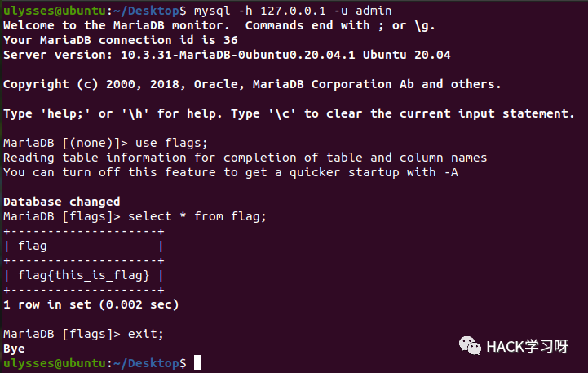Click the "Database changed" message
Screen dimensions: 588x373
click(x=62, y=202)
